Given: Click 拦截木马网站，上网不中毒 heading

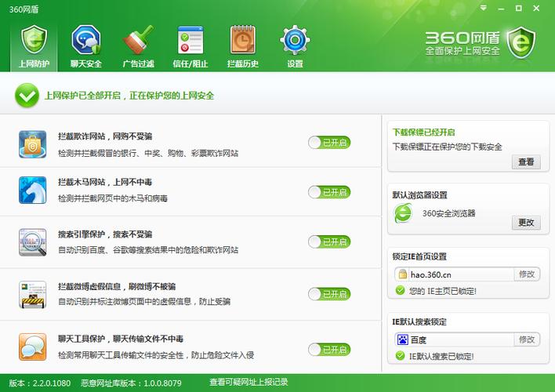Looking at the screenshot, I should (x=105, y=182).
